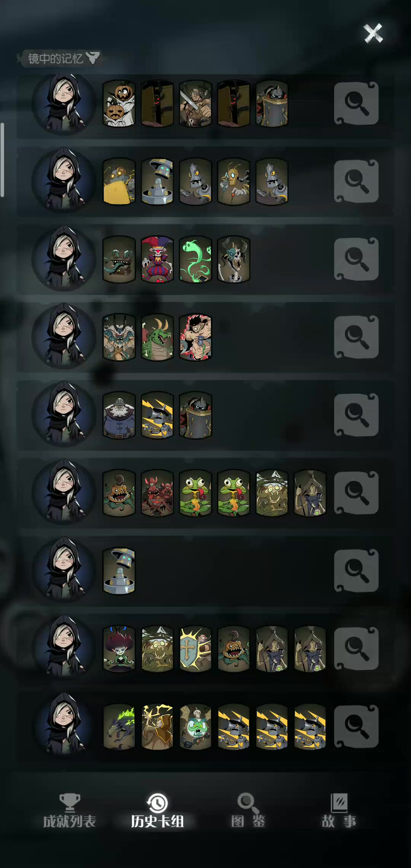Close the history deck screen
Image resolution: width=411 pixels, height=868 pixels.
[x=373, y=33]
